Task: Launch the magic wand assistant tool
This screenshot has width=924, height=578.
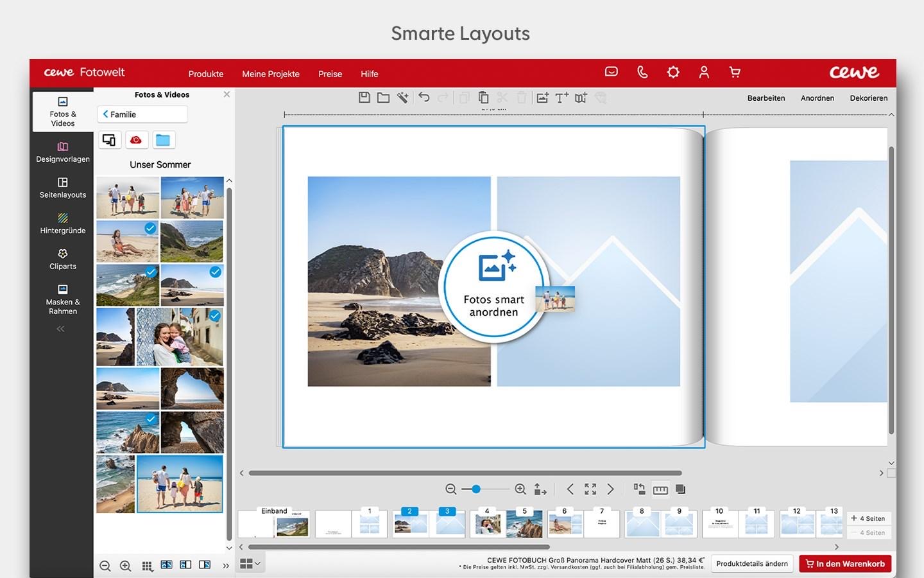Action: (402, 98)
